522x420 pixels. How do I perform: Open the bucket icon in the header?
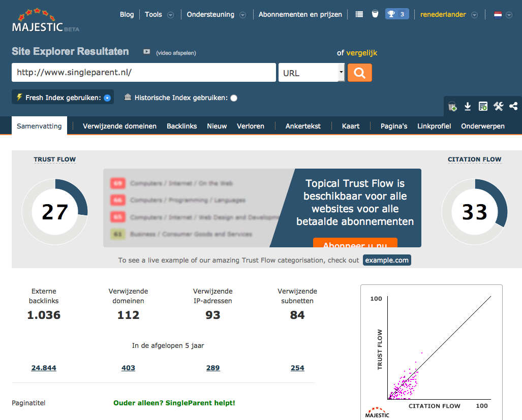click(x=375, y=14)
